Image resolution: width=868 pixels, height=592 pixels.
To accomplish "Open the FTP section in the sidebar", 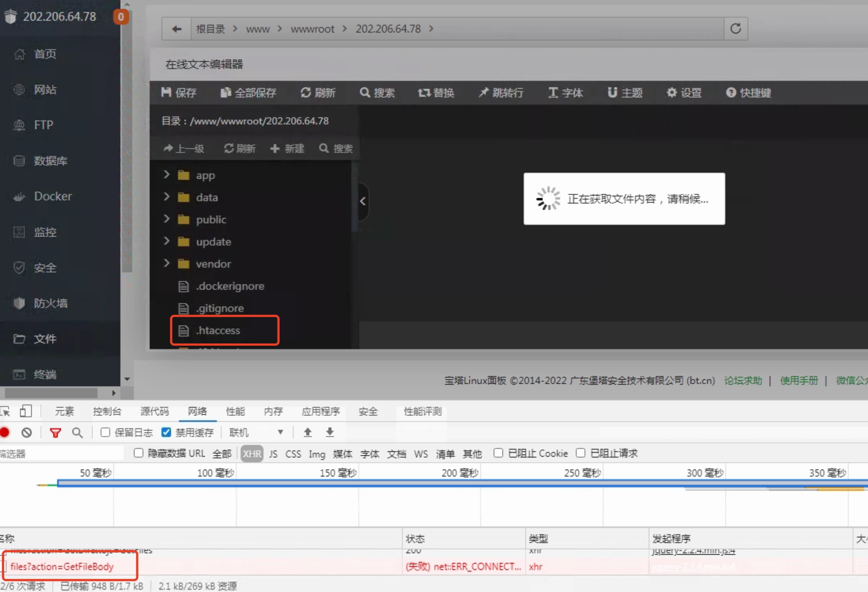I will pyautogui.click(x=43, y=125).
